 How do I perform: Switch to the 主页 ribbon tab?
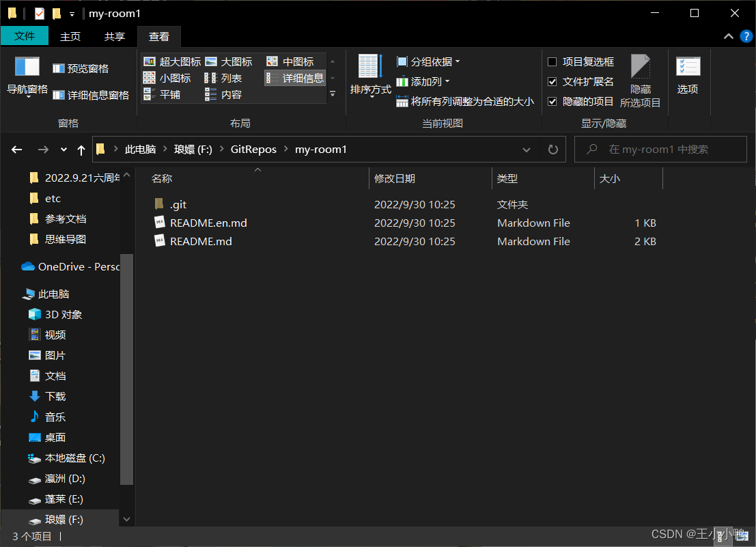[x=70, y=36]
